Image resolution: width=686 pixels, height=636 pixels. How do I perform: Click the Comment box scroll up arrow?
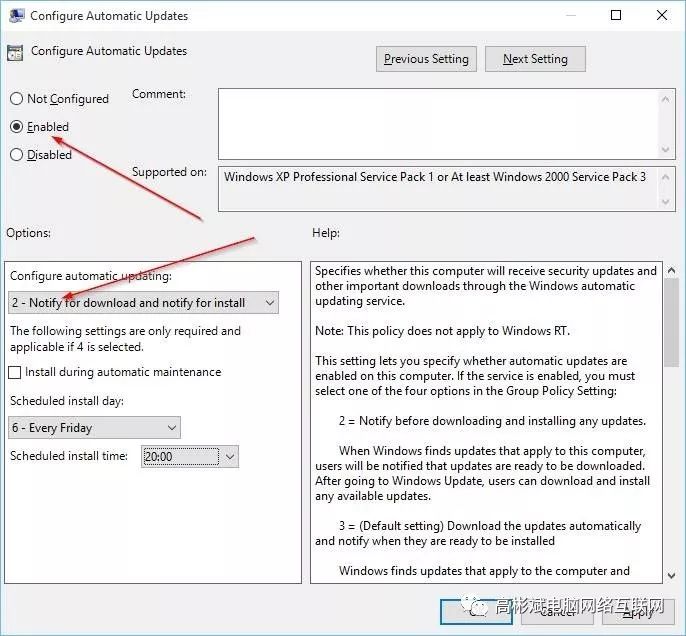point(665,99)
